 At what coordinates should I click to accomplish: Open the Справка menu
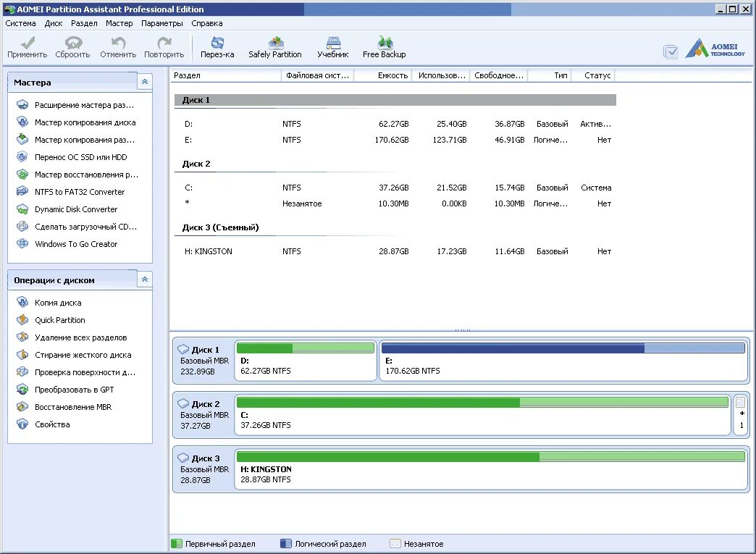[207, 23]
